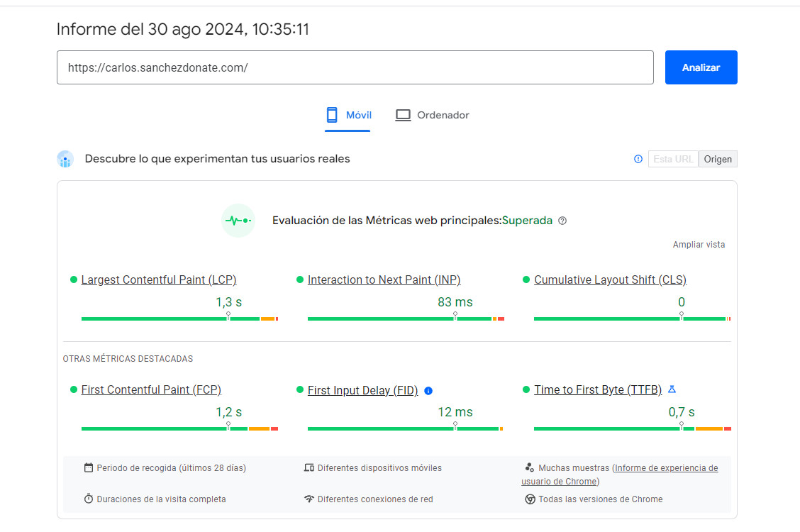The height and width of the screenshot is (532, 800).
Task: Click the experimental flask icon beside TTFB
Action: pyautogui.click(x=672, y=389)
